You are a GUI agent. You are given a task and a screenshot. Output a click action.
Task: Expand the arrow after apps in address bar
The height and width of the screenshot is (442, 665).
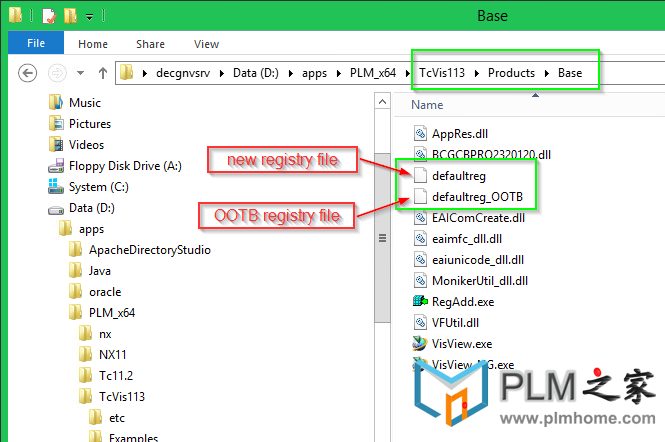[339, 73]
